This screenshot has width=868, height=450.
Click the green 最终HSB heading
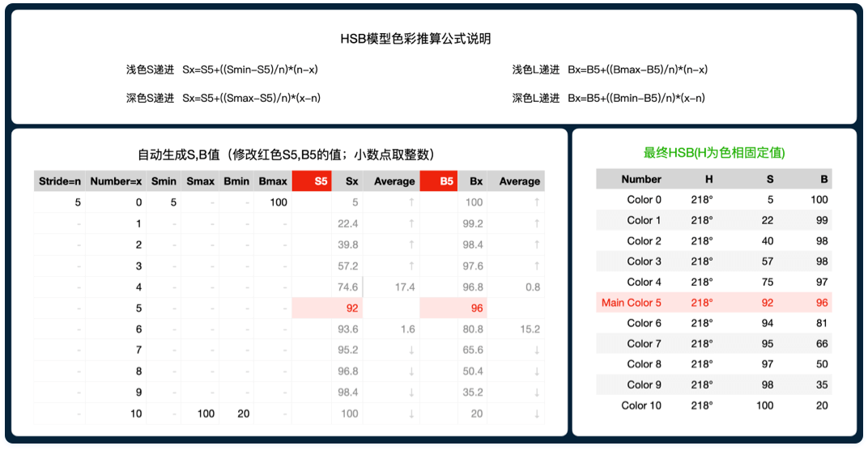coord(714,153)
